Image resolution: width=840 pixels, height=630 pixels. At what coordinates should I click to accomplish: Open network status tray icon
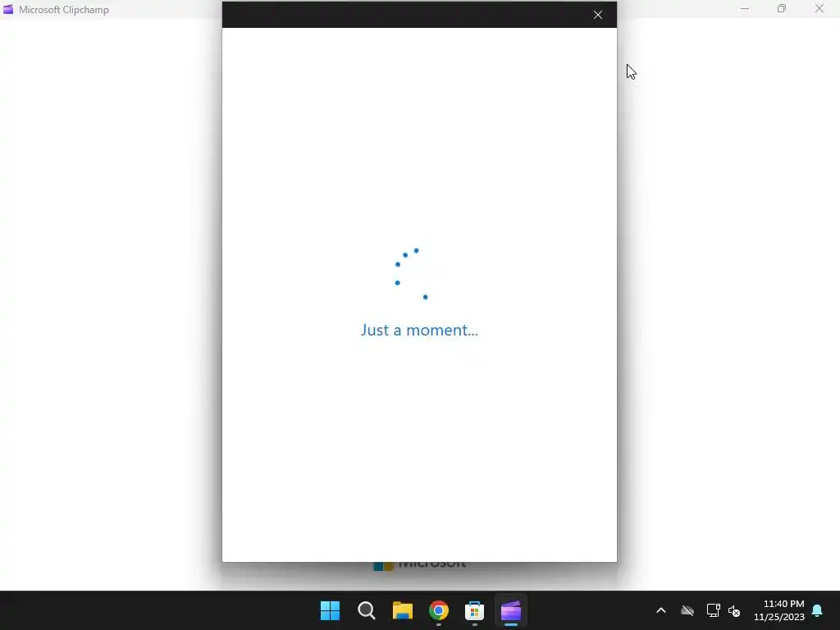pos(713,610)
